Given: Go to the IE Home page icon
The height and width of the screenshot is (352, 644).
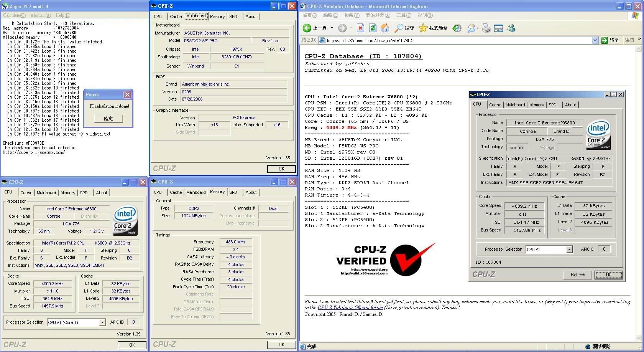Looking at the screenshot, I should point(385,28).
